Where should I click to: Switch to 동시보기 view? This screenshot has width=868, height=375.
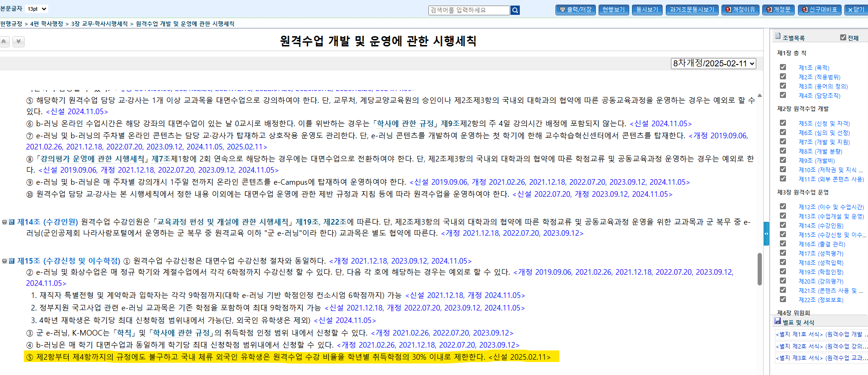click(x=647, y=10)
